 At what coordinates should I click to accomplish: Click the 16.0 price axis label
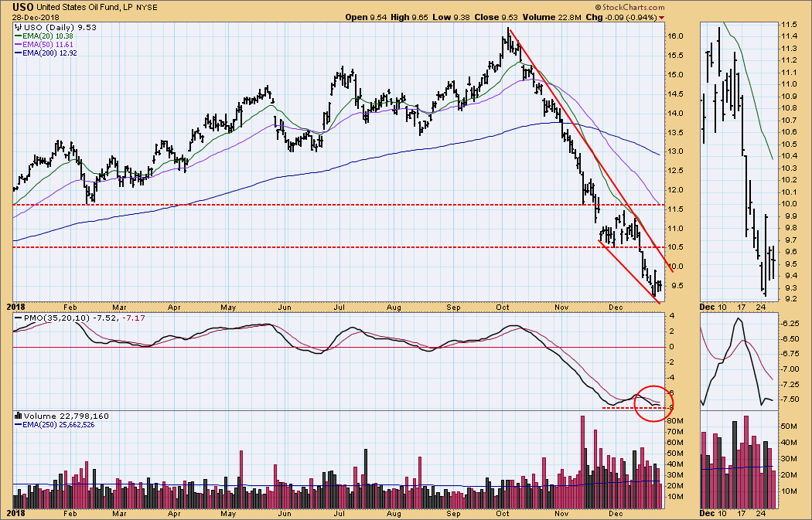(675, 36)
